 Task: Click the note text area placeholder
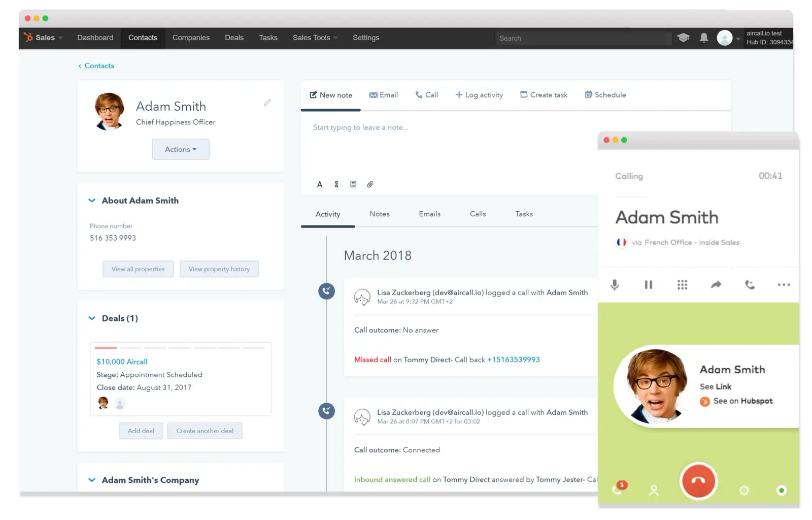click(361, 127)
